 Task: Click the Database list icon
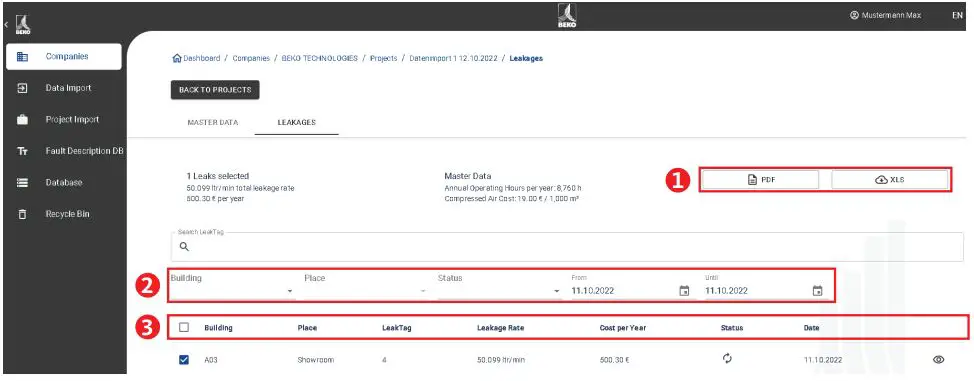[x=22, y=183]
